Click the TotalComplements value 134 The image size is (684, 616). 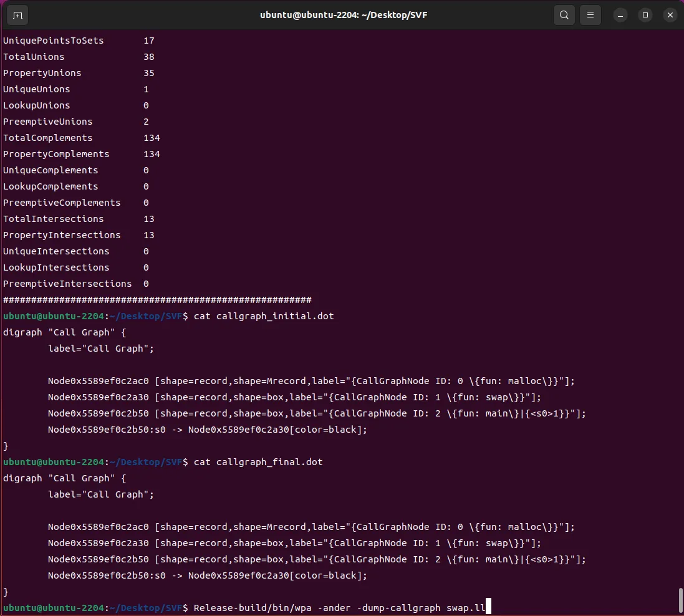[x=152, y=138]
